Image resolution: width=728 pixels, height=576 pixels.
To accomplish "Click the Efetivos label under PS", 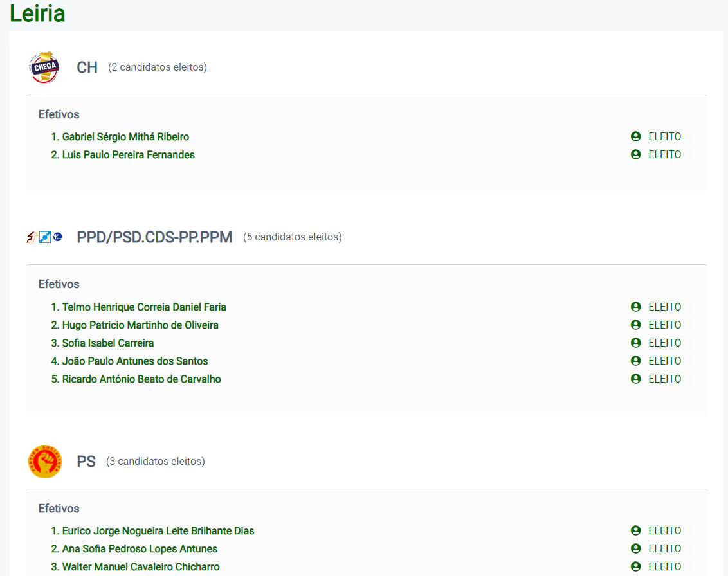I will click(59, 509).
